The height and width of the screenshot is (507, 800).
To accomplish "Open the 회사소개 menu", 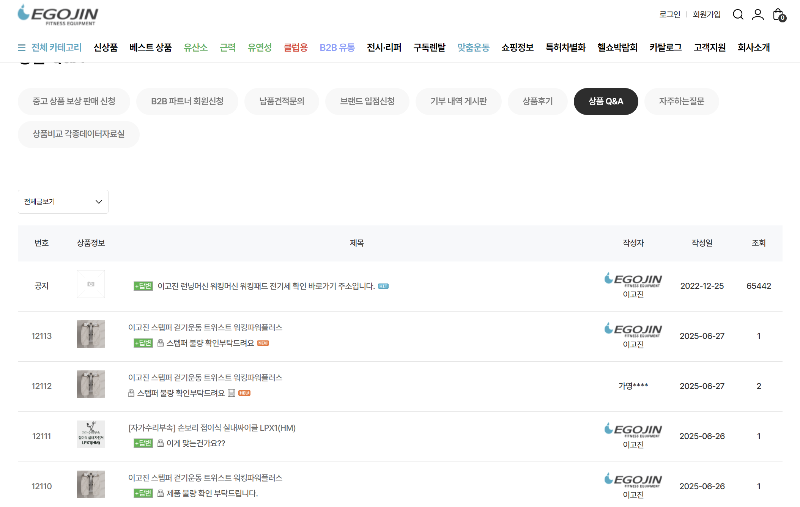I will [x=754, y=47].
